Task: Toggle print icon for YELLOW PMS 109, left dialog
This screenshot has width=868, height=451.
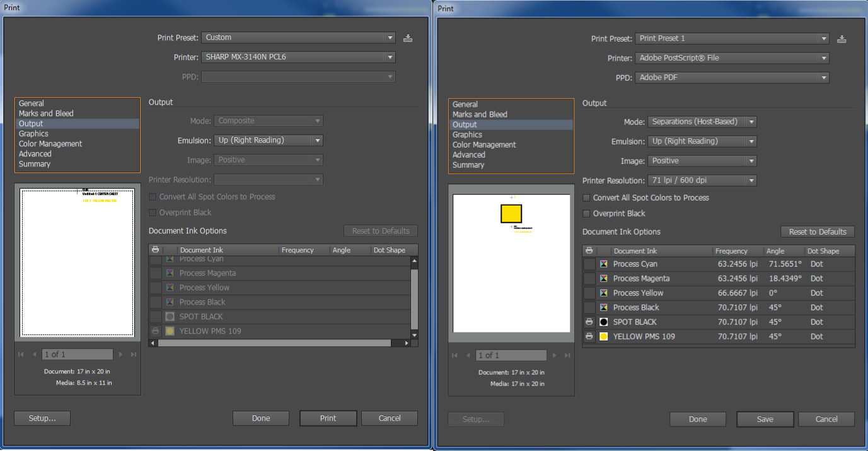Action: 155,331
